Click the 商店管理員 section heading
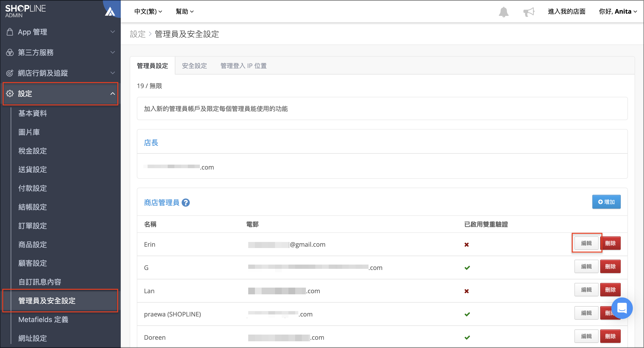The width and height of the screenshot is (644, 348). click(161, 202)
